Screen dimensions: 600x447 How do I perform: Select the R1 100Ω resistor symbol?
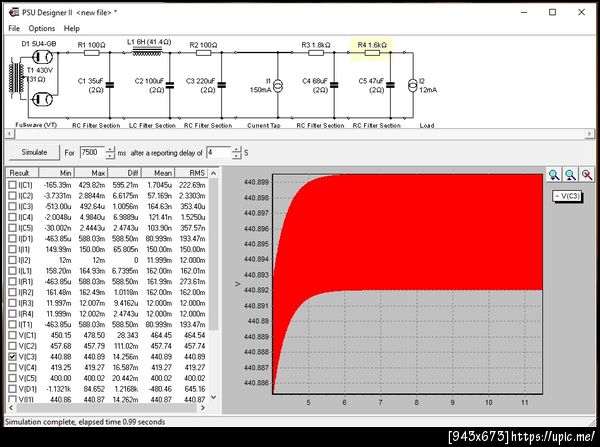91,53
